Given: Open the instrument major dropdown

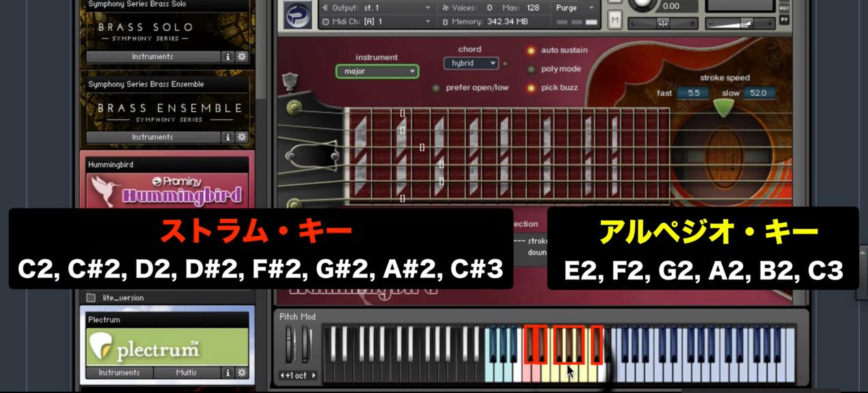Looking at the screenshot, I should (x=377, y=71).
